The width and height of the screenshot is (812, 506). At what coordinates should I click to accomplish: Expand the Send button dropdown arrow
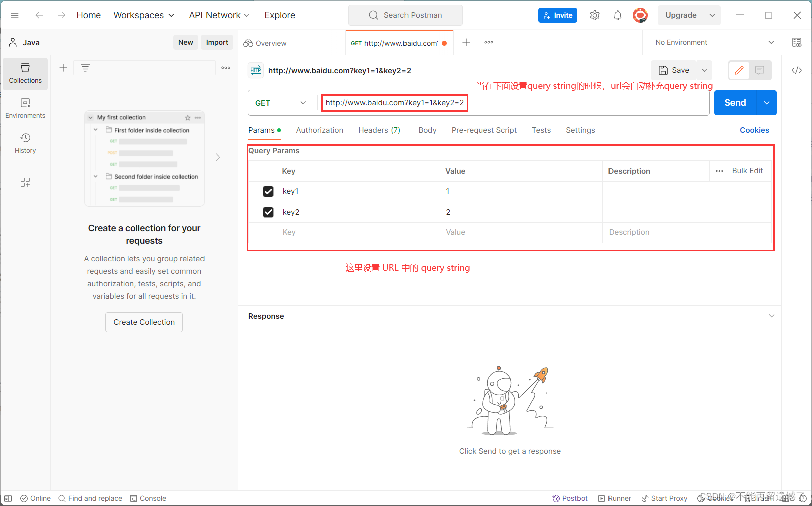[x=767, y=103]
